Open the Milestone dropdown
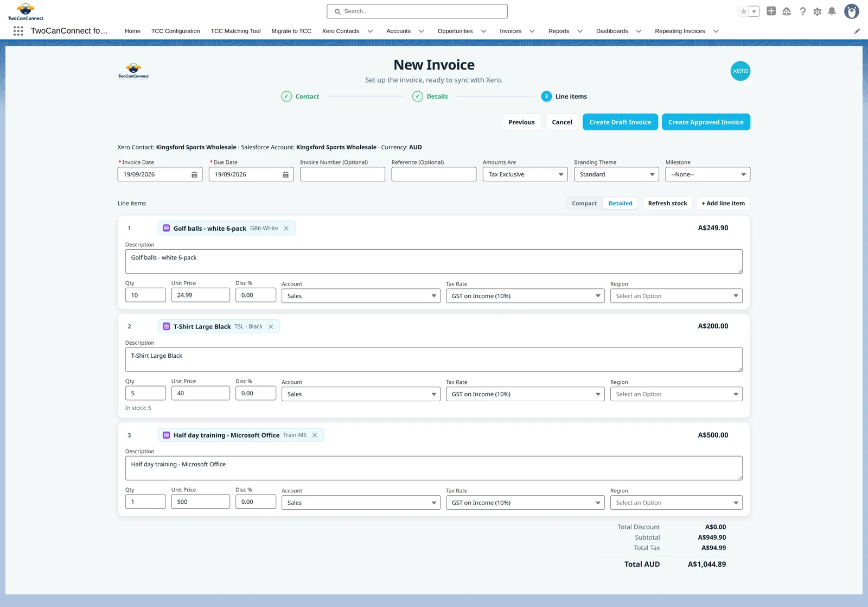868x607 pixels. click(707, 174)
